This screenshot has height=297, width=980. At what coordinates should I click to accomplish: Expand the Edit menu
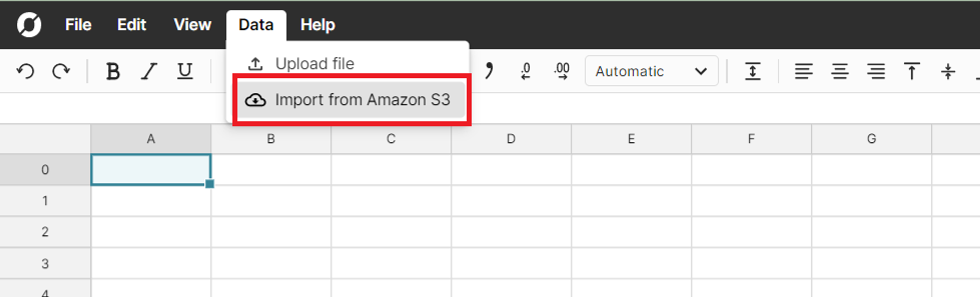click(131, 24)
